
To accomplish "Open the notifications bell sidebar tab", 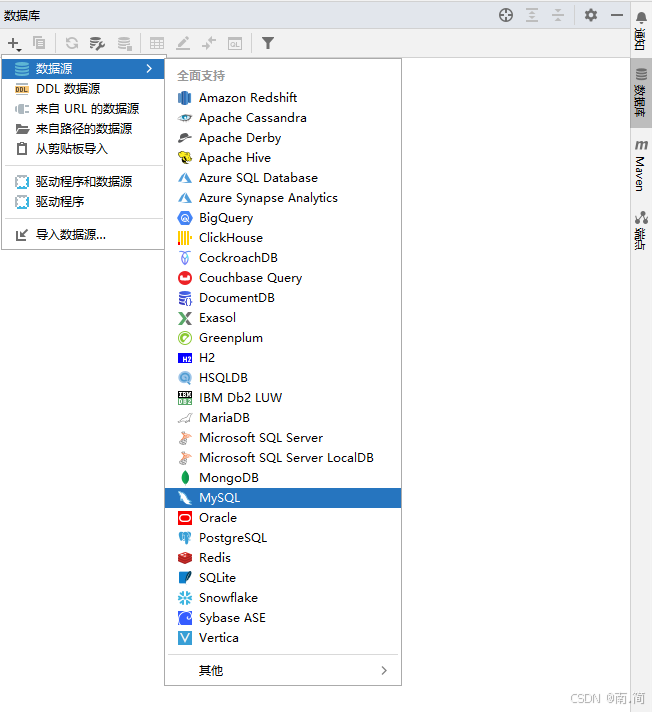I will (641, 31).
